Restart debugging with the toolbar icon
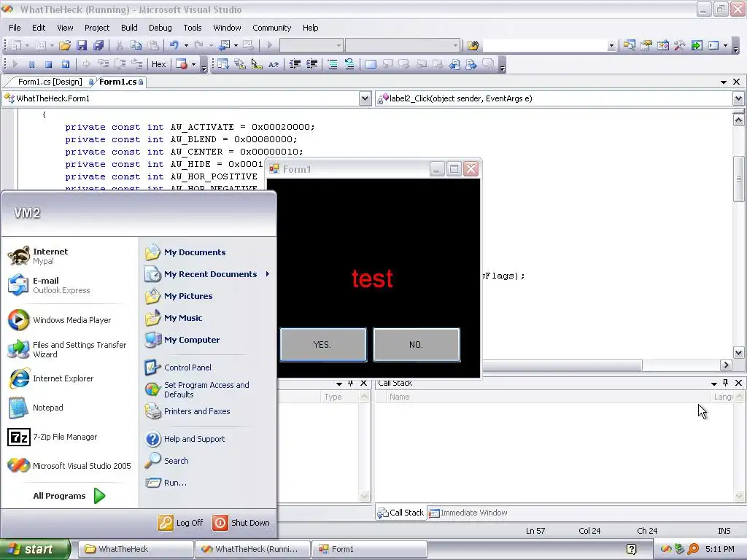Screen dimensions: 747x560 65,64
